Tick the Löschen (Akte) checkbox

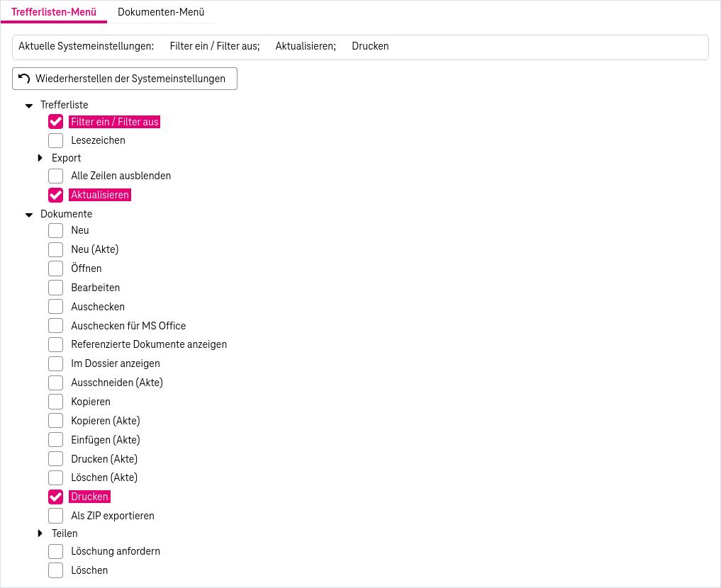55,477
